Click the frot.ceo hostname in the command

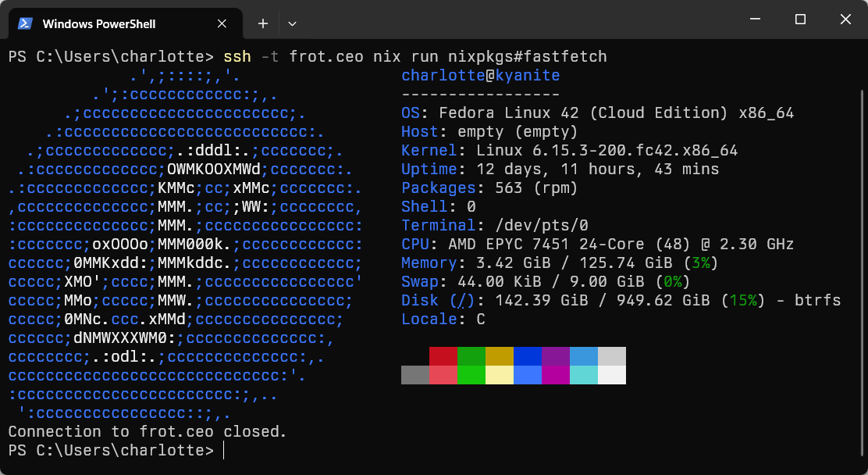coord(326,56)
